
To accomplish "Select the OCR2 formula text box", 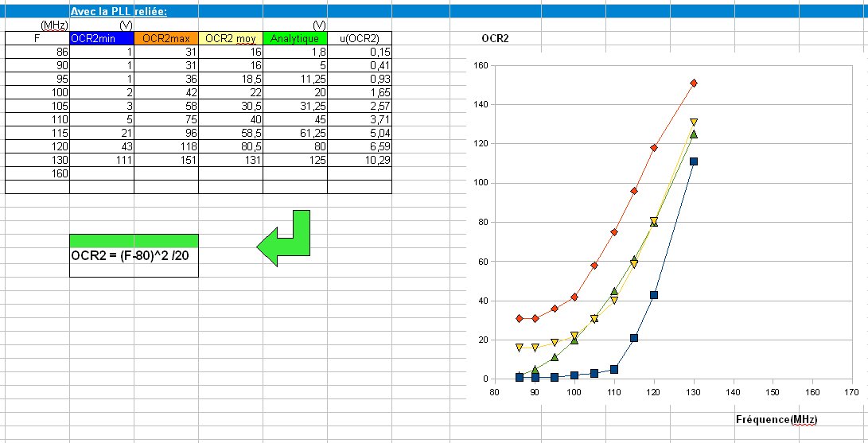I will (134, 256).
